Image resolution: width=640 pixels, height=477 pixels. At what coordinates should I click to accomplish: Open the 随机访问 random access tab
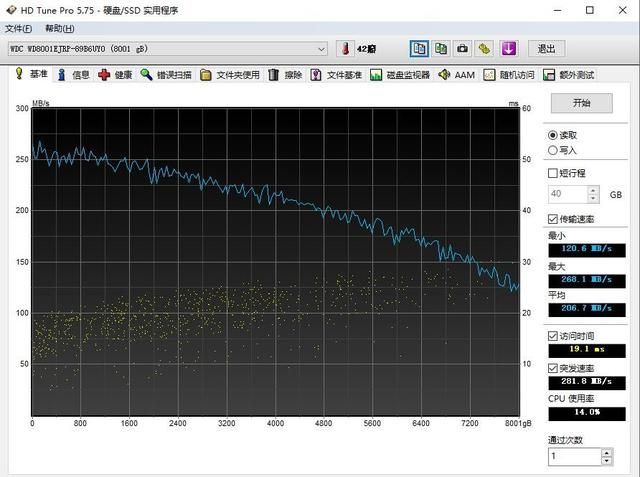(x=509, y=75)
